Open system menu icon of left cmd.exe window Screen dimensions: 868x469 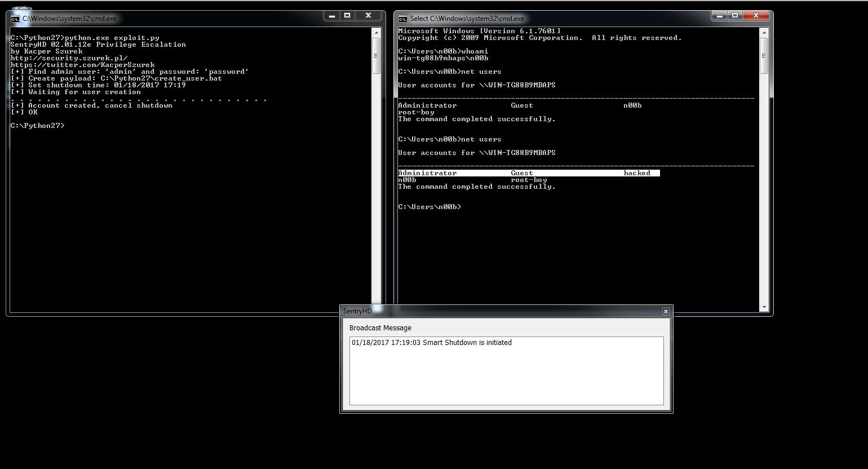[x=15, y=19]
